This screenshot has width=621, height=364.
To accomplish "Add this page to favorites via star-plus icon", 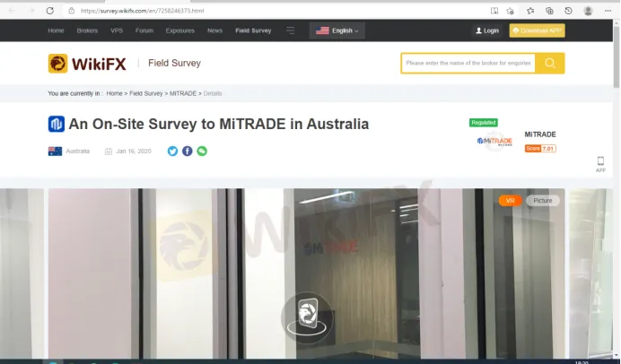I will click(510, 11).
